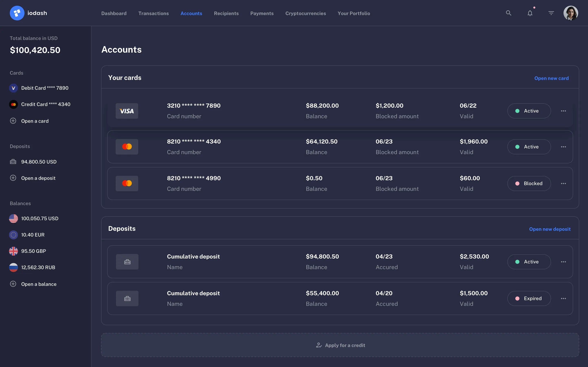Click the iodash logo icon
This screenshot has width=588, height=367.
click(x=17, y=13)
